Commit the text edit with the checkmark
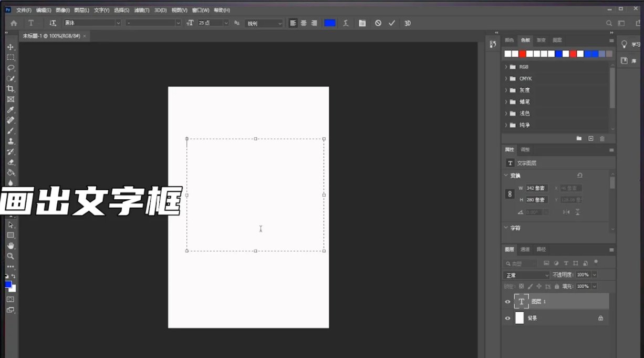The image size is (644, 358). (391, 23)
